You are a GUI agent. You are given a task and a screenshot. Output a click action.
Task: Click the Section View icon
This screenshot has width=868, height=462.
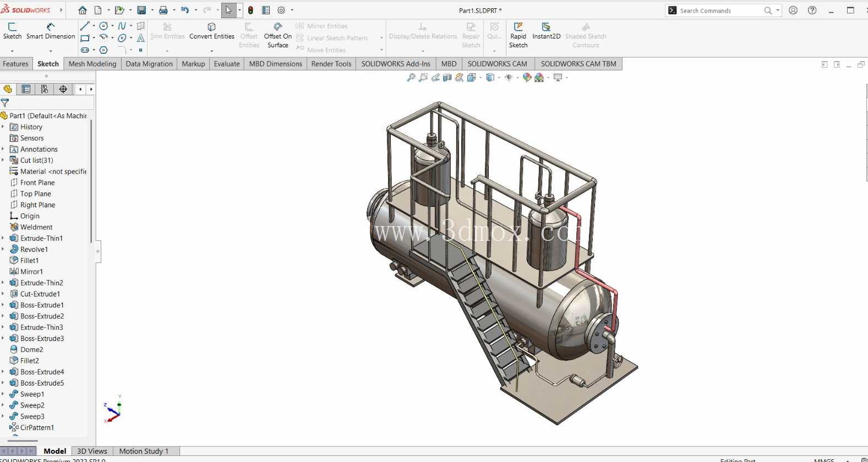pos(447,78)
